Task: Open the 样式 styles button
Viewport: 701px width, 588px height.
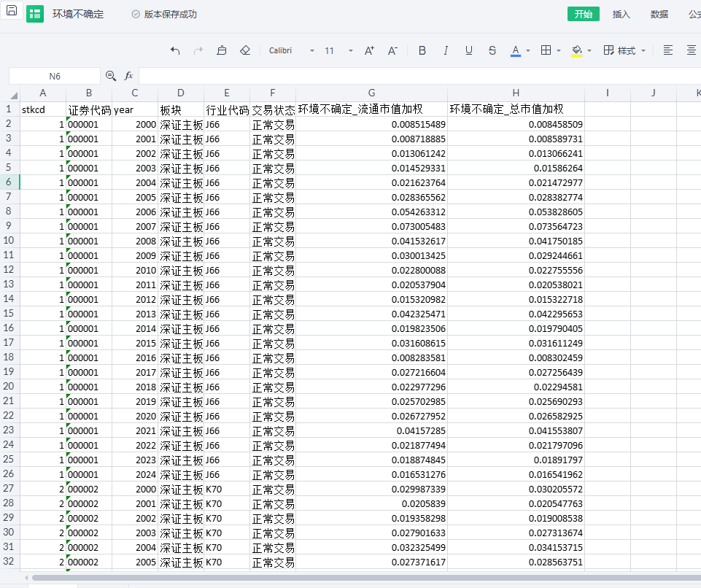Action: (625, 50)
